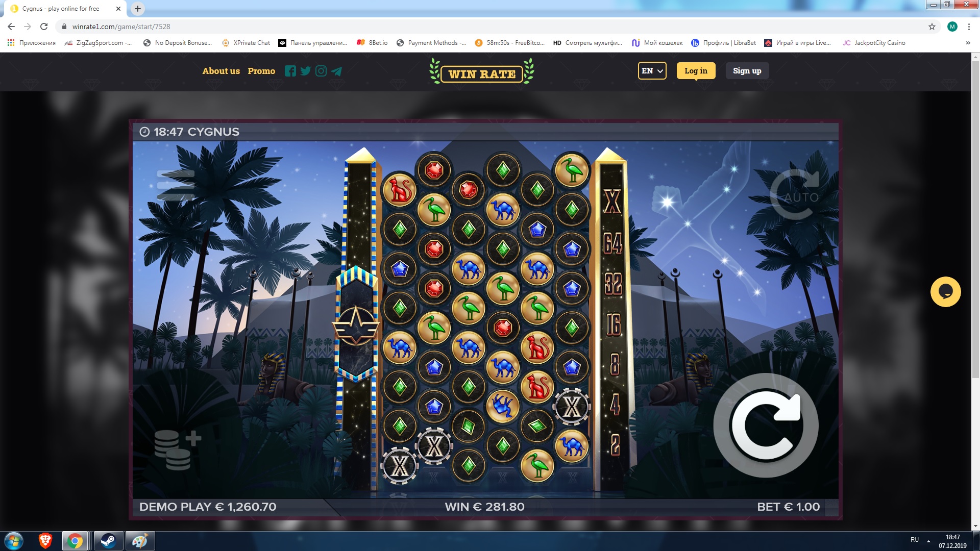Screen dimensions: 980x551
Task: Click the Win Rate logo
Action: 482,72
